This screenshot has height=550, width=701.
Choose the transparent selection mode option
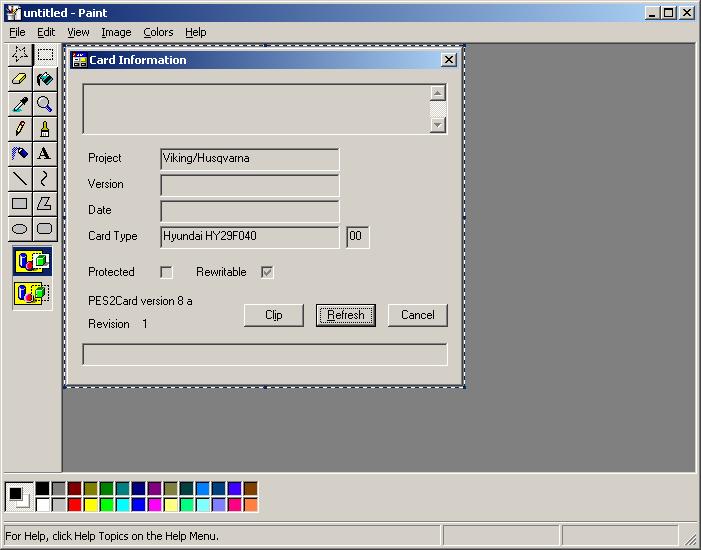coord(33,293)
